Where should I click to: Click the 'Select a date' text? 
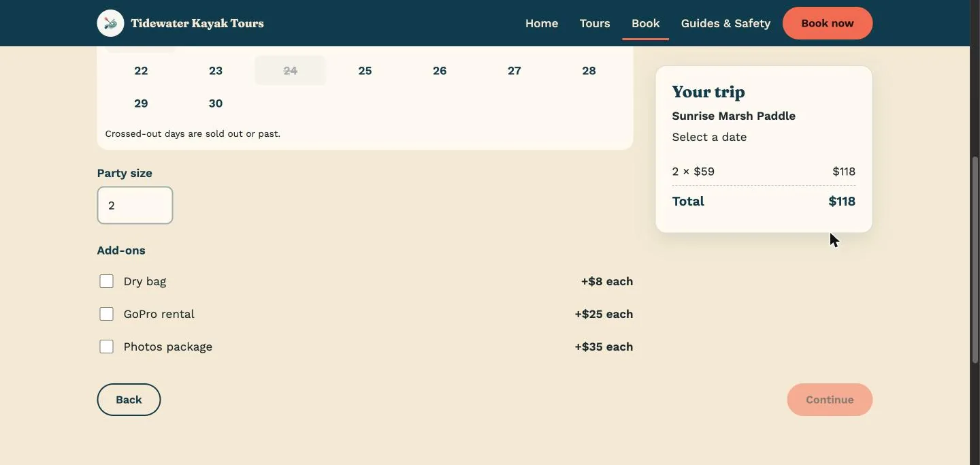(709, 137)
